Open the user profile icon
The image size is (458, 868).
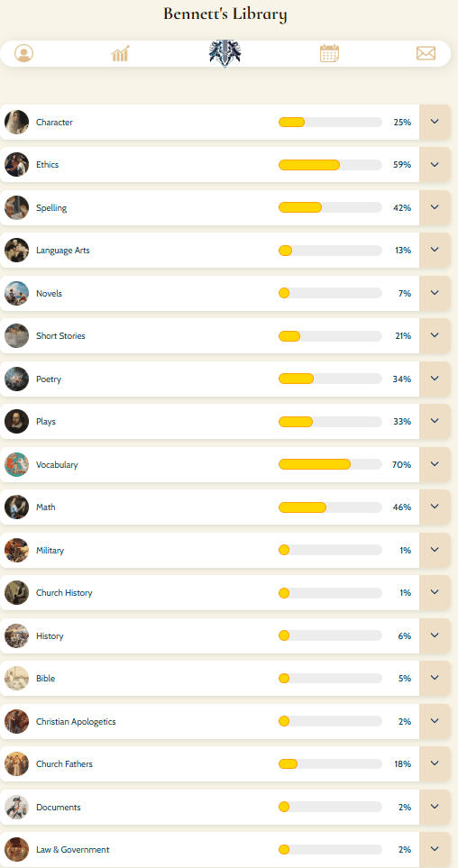[x=23, y=54]
